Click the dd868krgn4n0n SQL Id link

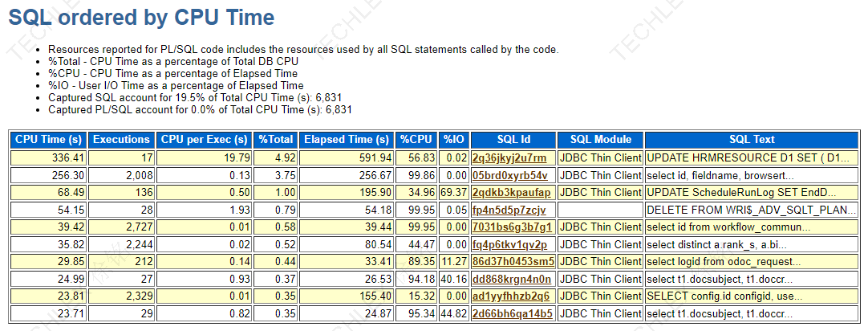pyautogui.click(x=512, y=279)
